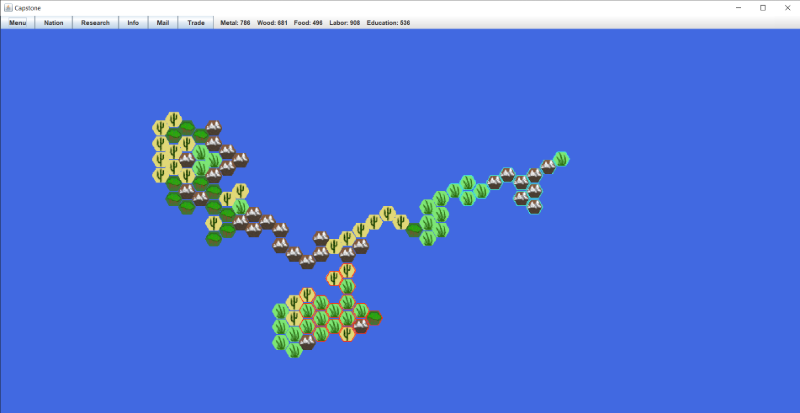Click the Wood resource counter
The height and width of the screenshot is (413, 800).
(x=273, y=22)
